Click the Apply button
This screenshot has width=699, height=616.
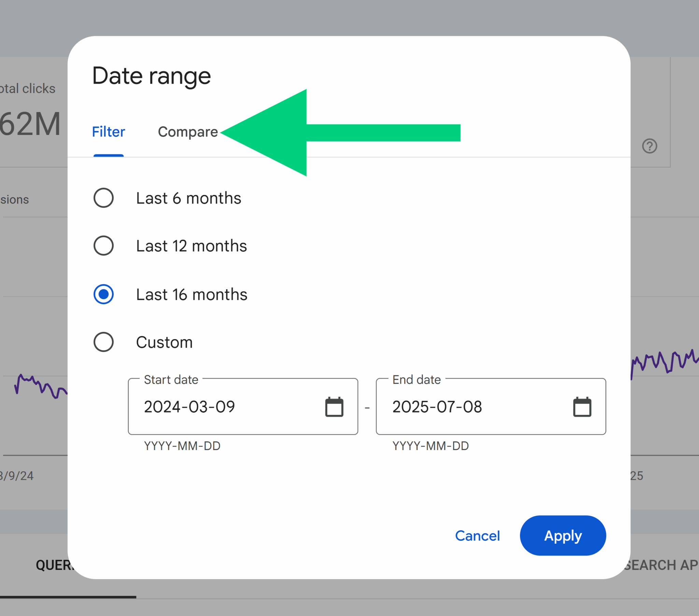tap(563, 535)
